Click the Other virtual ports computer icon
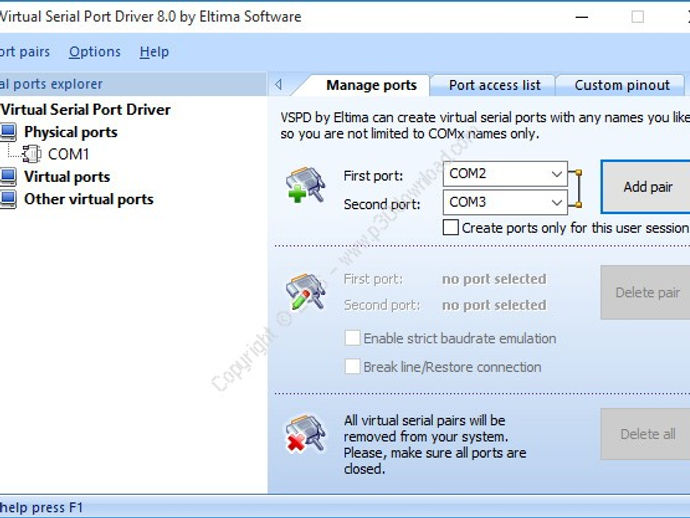 8,199
